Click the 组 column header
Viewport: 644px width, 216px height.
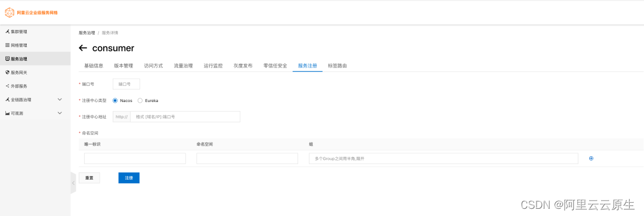click(x=311, y=144)
